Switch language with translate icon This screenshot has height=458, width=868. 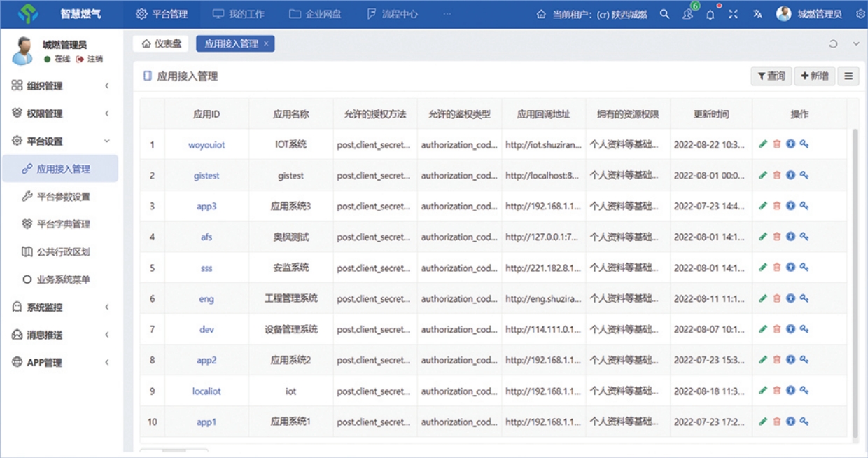click(x=757, y=14)
